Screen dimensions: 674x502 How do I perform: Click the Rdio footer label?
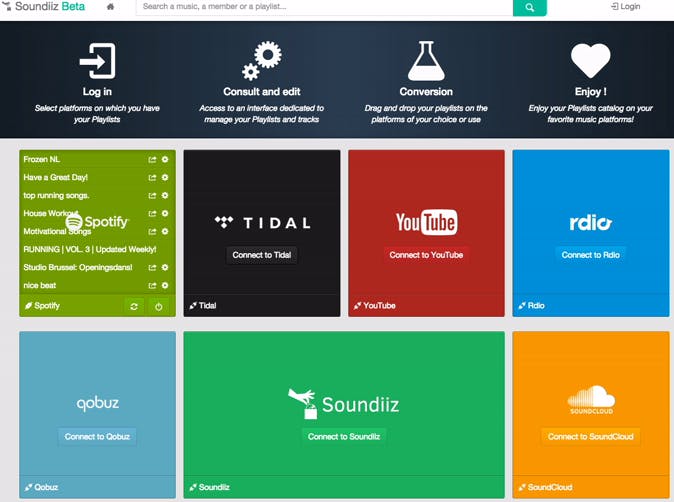tap(531, 306)
